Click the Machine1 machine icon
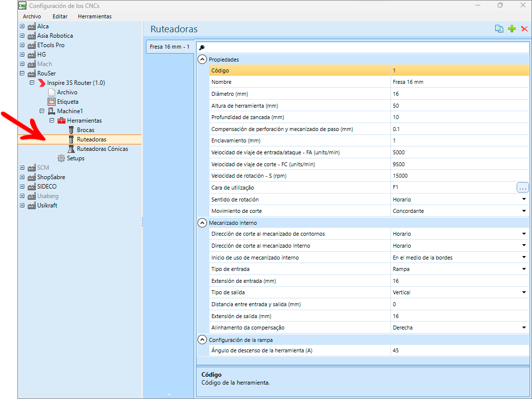532x399 pixels. (x=52, y=111)
